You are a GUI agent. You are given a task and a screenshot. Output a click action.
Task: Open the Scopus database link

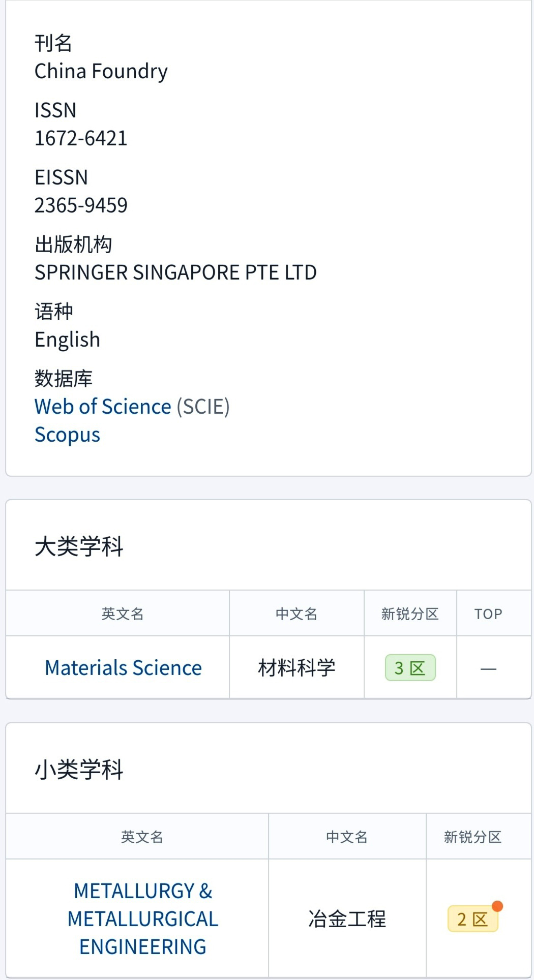click(x=67, y=435)
